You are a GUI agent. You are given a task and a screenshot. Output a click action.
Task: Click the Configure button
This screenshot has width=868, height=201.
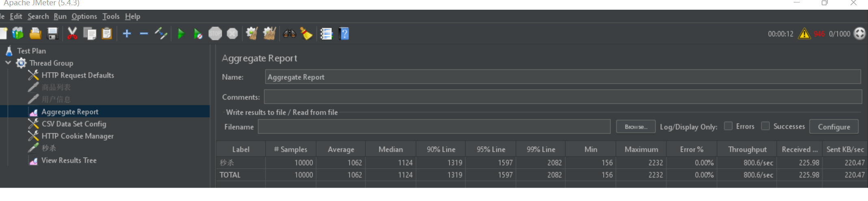coord(834,126)
